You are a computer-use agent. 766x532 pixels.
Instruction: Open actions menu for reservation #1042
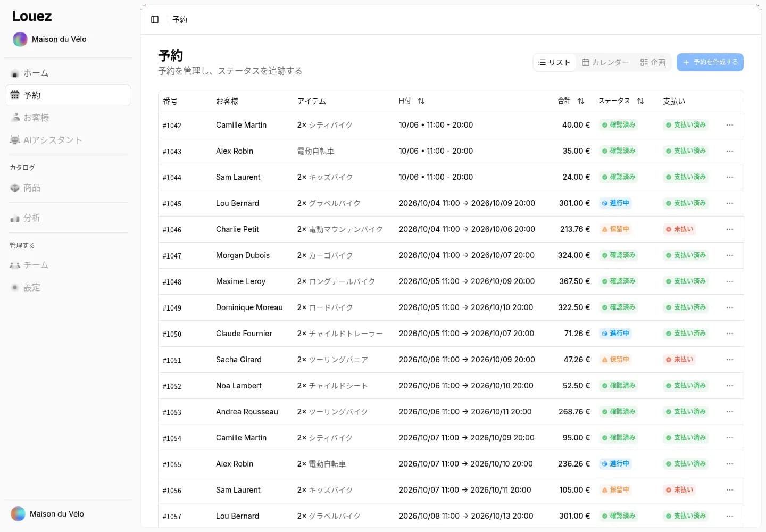click(x=730, y=125)
